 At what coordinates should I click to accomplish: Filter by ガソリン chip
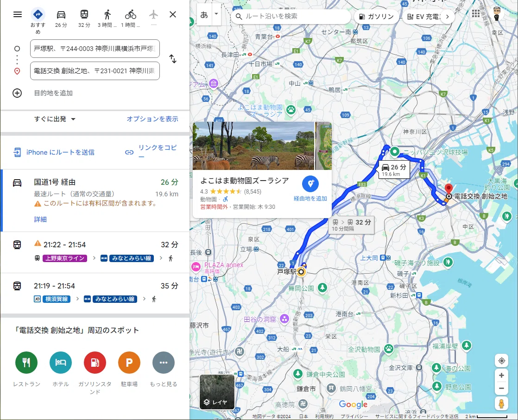[x=376, y=17]
